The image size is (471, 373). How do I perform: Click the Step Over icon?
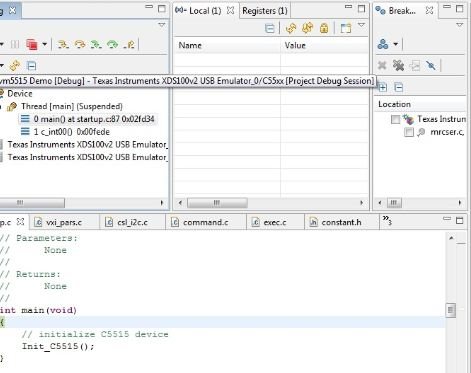click(x=80, y=44)
